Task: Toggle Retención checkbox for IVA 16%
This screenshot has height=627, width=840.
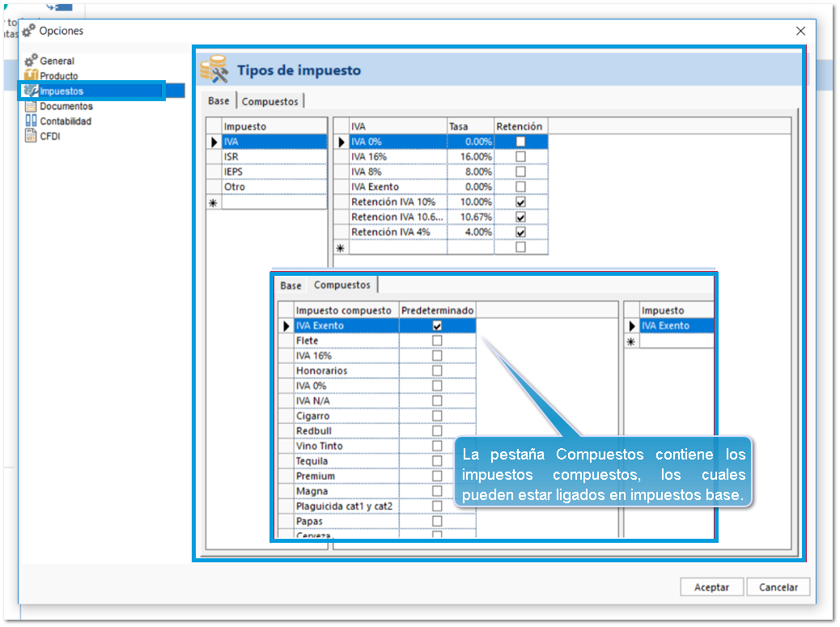Action: tap(520, 157)
